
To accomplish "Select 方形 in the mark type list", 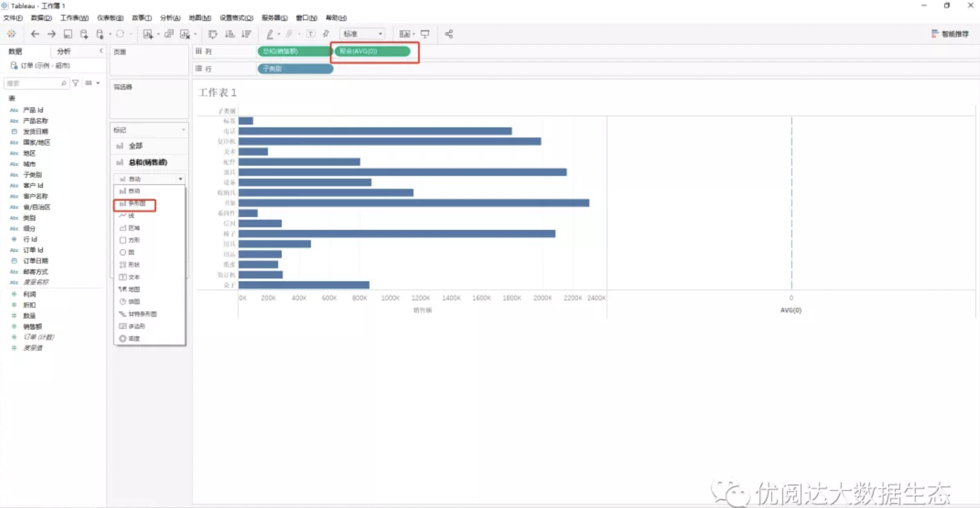I will [149, 240].
